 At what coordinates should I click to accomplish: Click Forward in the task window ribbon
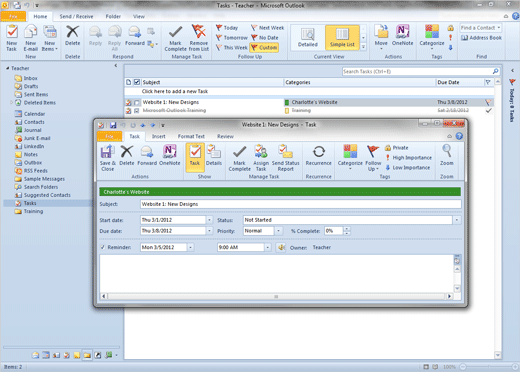pyautogui.click(x=147, y=156)
